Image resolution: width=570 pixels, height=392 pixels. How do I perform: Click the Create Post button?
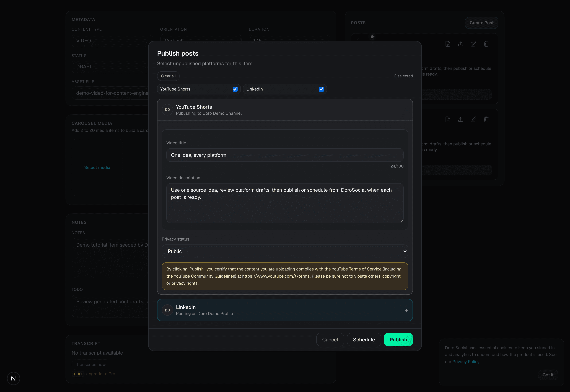[481, 23]
